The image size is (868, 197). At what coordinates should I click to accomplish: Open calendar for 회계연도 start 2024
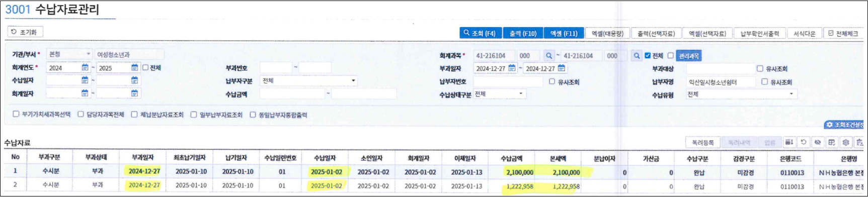85,67
